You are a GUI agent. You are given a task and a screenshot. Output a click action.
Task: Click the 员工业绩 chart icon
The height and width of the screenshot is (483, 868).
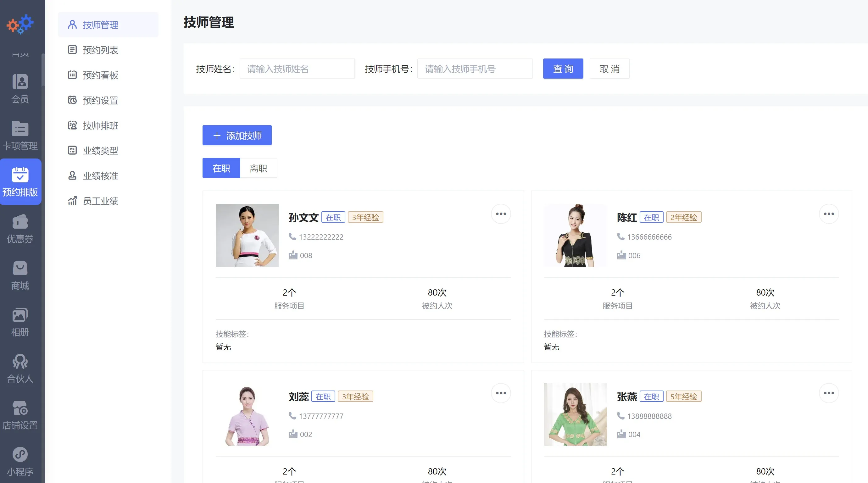tap(72, 201)
